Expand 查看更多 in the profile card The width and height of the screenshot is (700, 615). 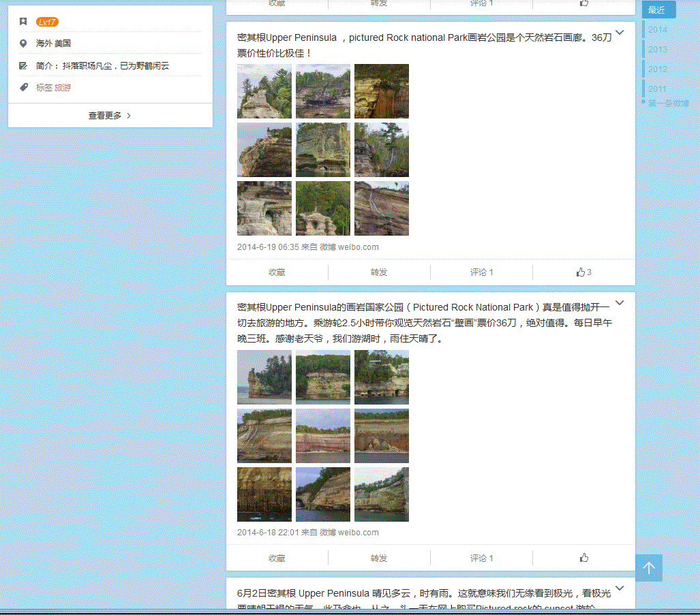(110, 116)
